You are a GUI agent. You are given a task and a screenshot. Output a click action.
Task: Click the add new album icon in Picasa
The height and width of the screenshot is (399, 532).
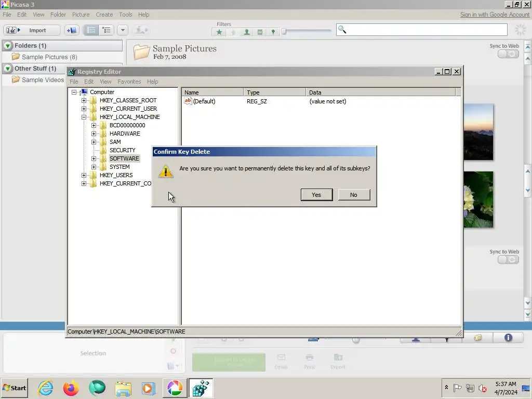(x=72, y=30)
